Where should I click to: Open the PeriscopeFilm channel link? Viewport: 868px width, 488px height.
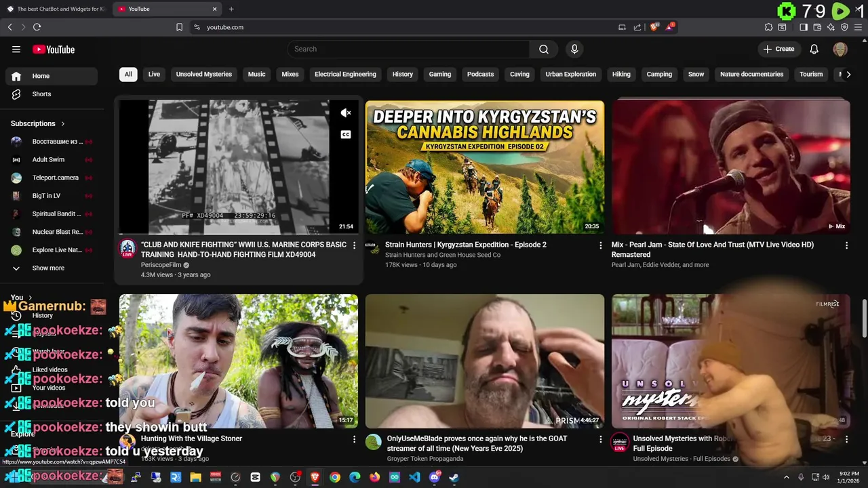[161, 265]
